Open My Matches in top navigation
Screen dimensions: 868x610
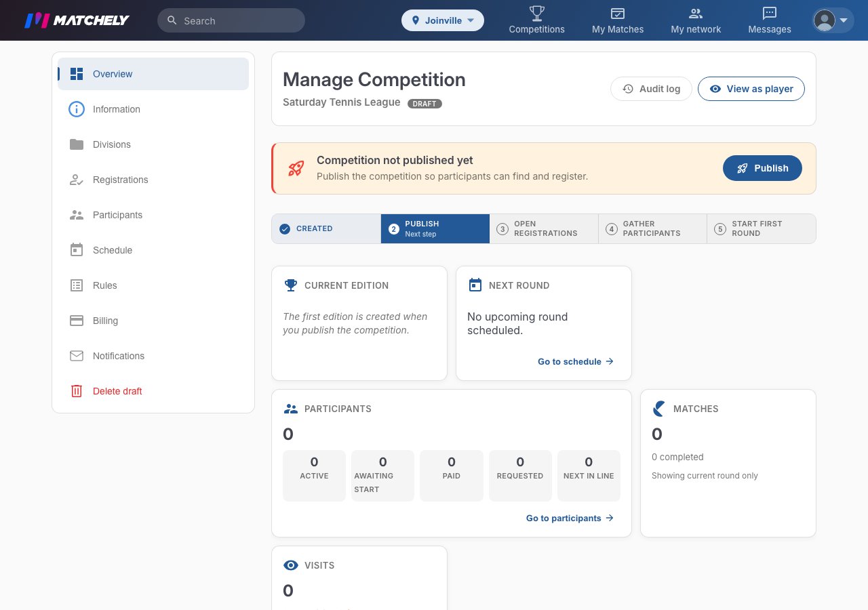618,20
